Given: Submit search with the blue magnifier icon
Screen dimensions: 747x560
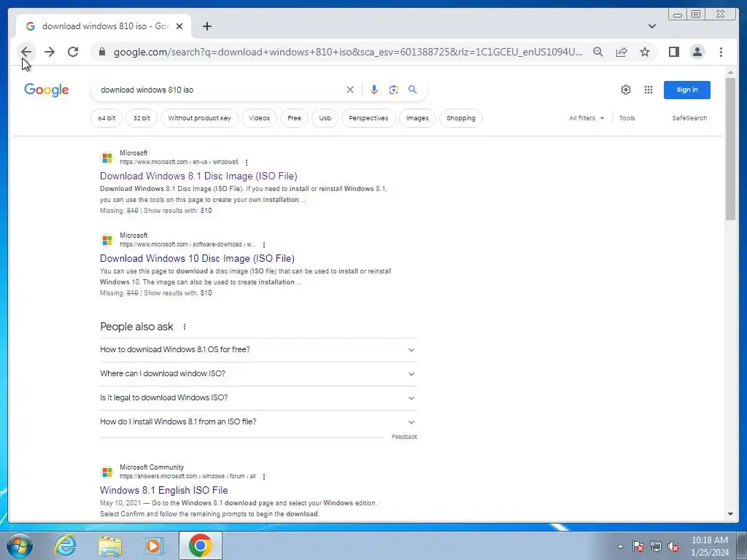Looking at the screenshot, I should pos(413,90).
